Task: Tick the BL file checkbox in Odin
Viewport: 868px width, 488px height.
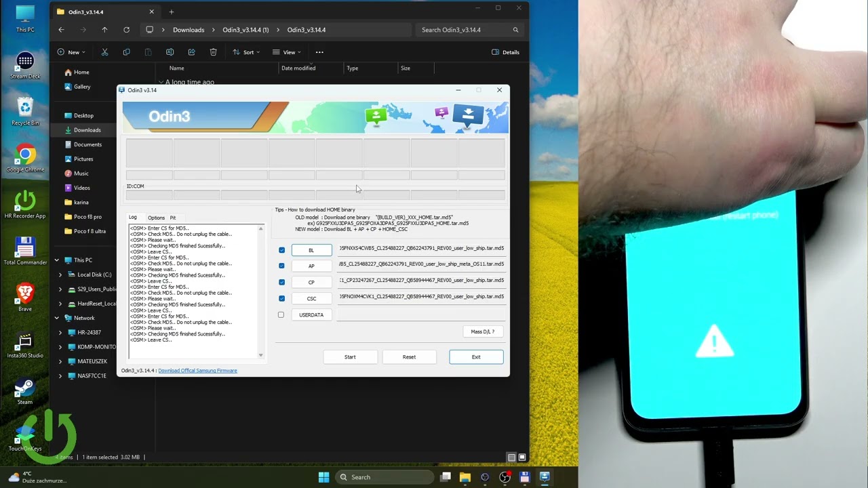Action: (281, 250)
